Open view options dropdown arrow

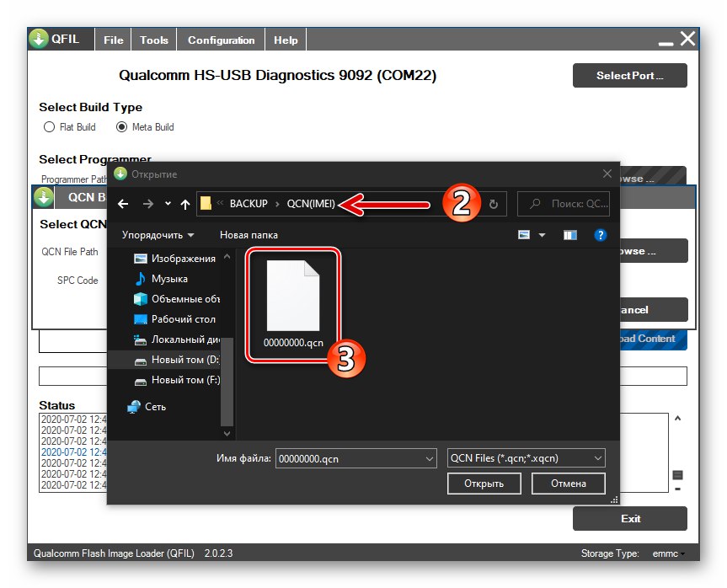point(542,236)
